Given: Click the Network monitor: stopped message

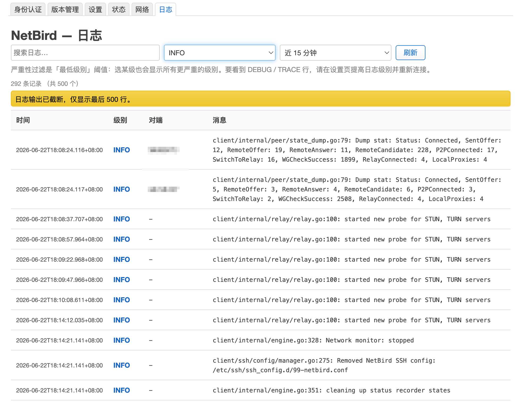Looking at the screenshot, I should click(x=313, y=340).
